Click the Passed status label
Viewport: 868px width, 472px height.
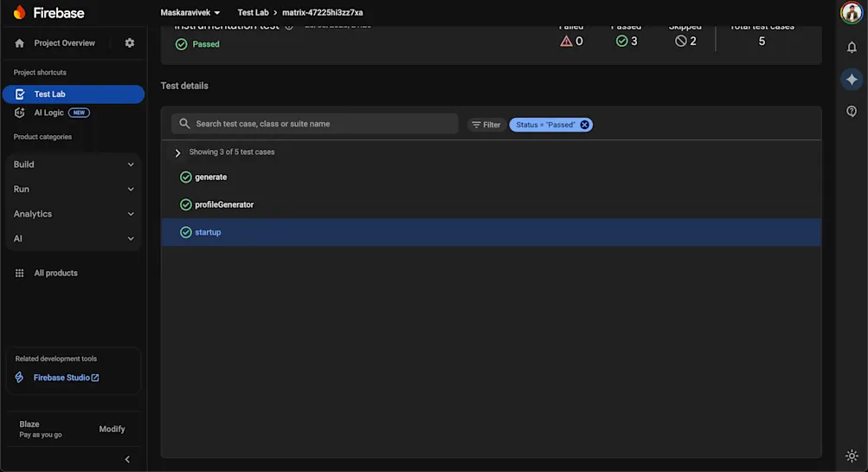click(206, 44)
